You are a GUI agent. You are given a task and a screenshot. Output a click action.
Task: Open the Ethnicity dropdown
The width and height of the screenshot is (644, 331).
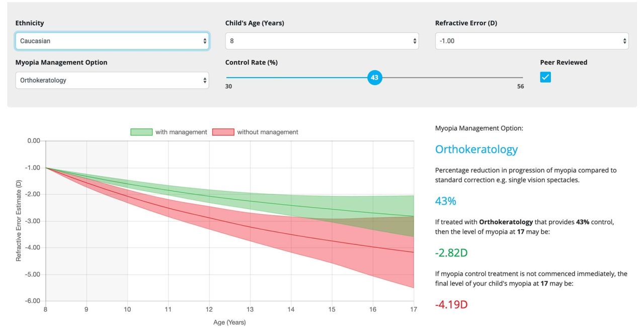112,41
